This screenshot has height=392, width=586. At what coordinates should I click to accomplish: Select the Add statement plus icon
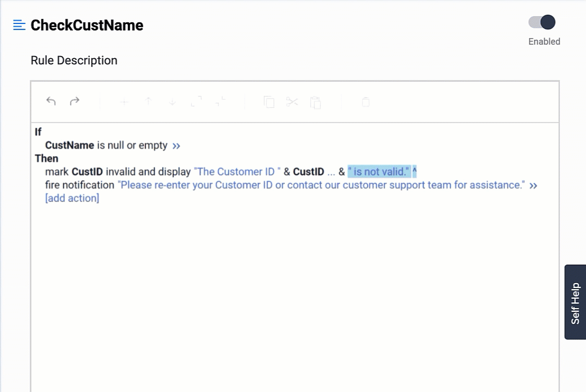pyautogui.click(x=124, y=102)
